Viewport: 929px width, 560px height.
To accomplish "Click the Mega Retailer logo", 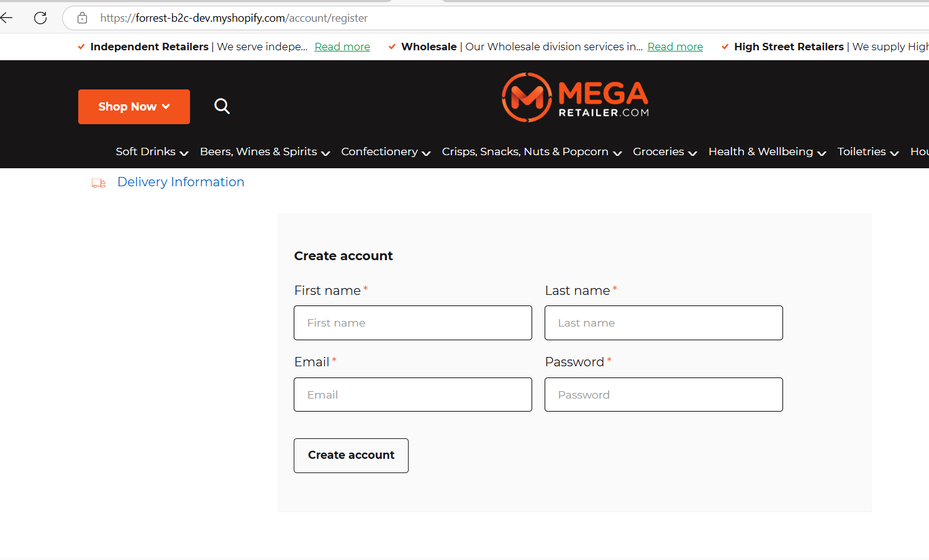I will point(575,97).
